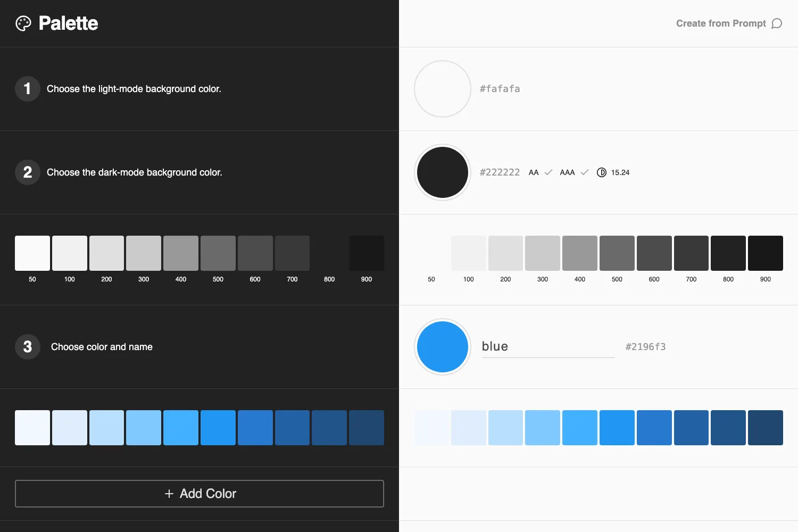This screenshot has height=532, width=798.
Task: Click the step 2 number badge
Action: coord(28,172)
